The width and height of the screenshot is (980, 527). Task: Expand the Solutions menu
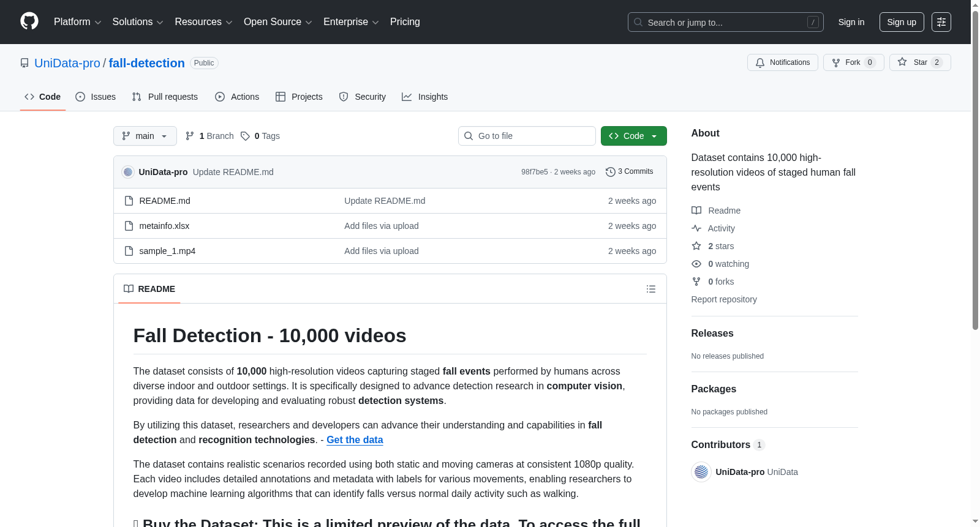click(138, 22)
